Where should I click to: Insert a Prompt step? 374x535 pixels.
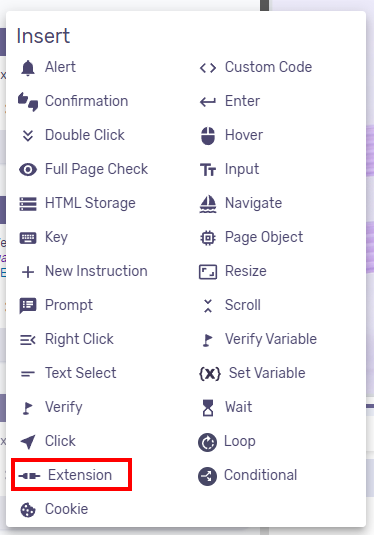click(56, 305)
